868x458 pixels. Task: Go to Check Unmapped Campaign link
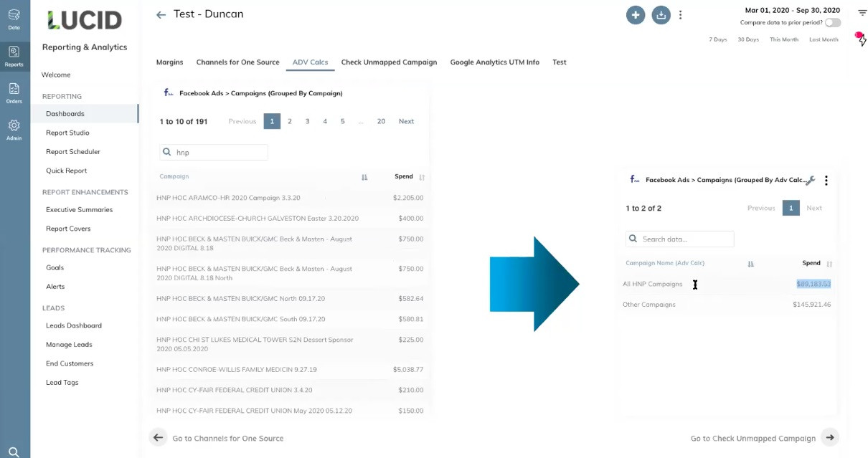(753, 438)
